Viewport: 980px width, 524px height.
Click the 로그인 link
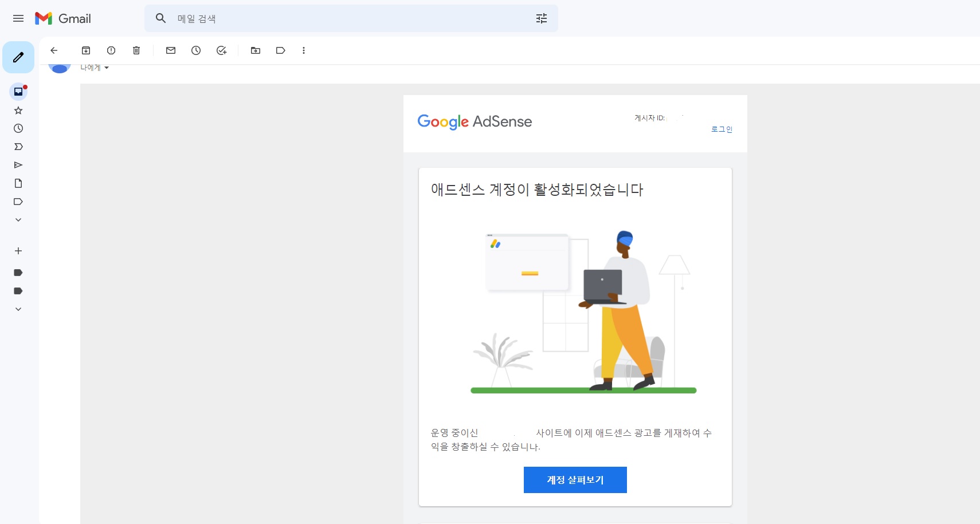pyautogui.click(x=722, y=129)
